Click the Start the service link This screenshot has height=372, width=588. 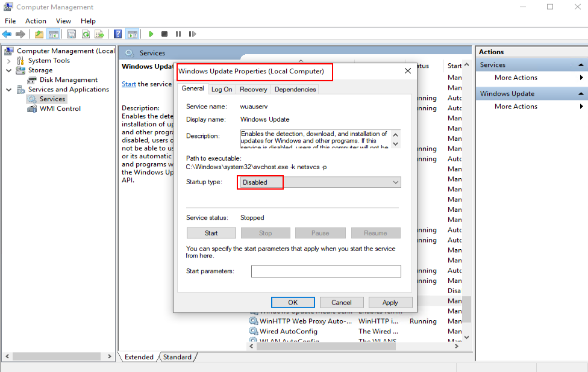129,84
